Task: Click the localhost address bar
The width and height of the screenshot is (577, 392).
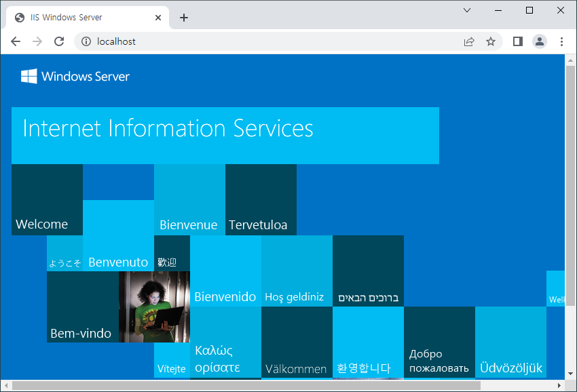Action: pyautogui.click(x=288, y=41)
